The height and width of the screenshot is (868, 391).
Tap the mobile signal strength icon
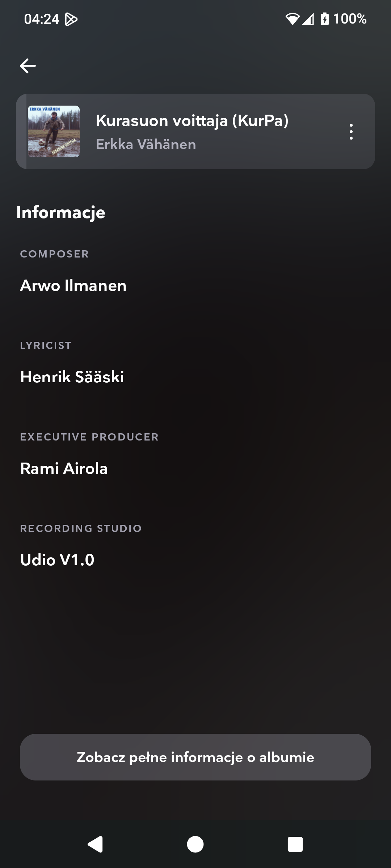[x=308, y=19]
